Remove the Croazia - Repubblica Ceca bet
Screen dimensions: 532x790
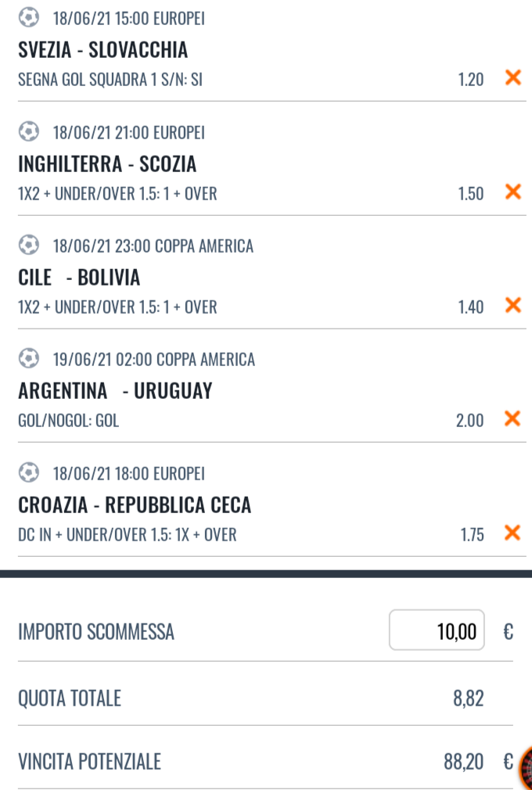pos(512,533)
